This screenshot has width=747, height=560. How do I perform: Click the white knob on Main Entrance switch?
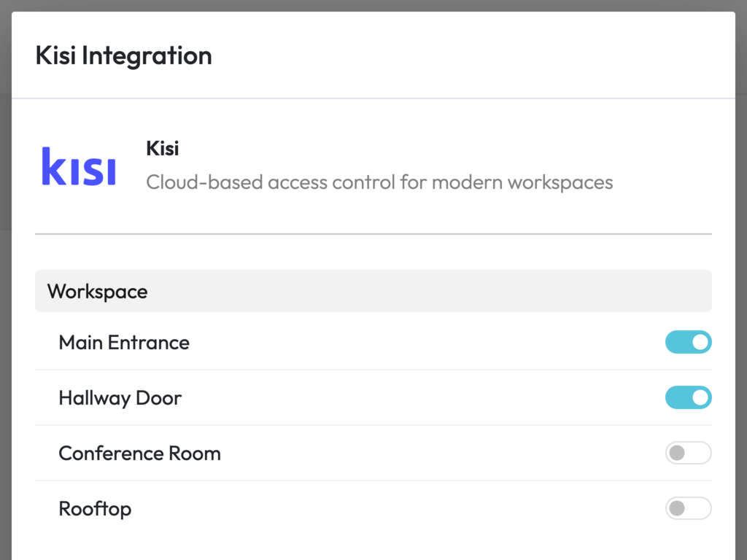coord(700,343)
